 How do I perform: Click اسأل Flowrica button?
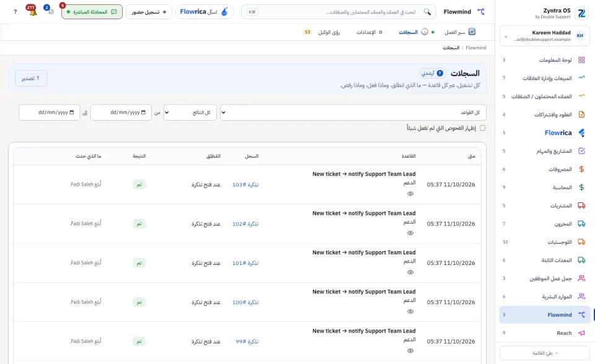tap(204, 12)
